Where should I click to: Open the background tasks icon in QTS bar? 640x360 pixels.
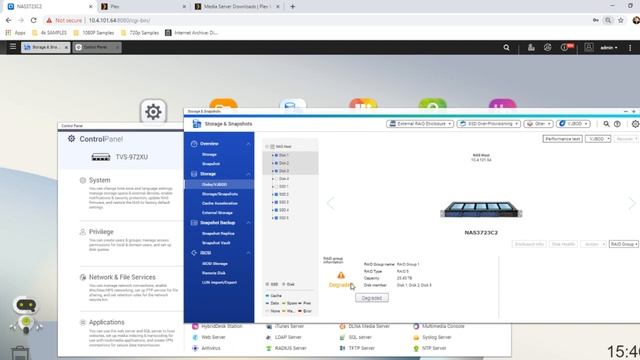(531, 47)
